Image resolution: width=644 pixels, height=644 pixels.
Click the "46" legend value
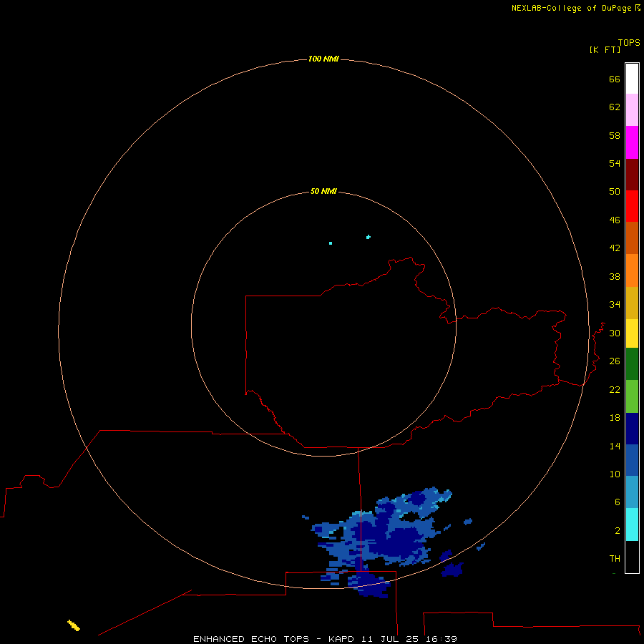pyautogui.click(x=615, y=220)
